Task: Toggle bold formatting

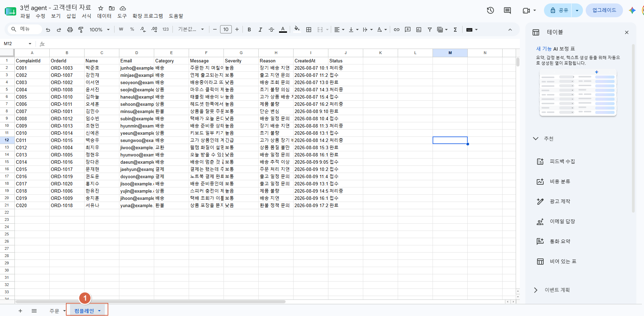Action: coord(249,30)
